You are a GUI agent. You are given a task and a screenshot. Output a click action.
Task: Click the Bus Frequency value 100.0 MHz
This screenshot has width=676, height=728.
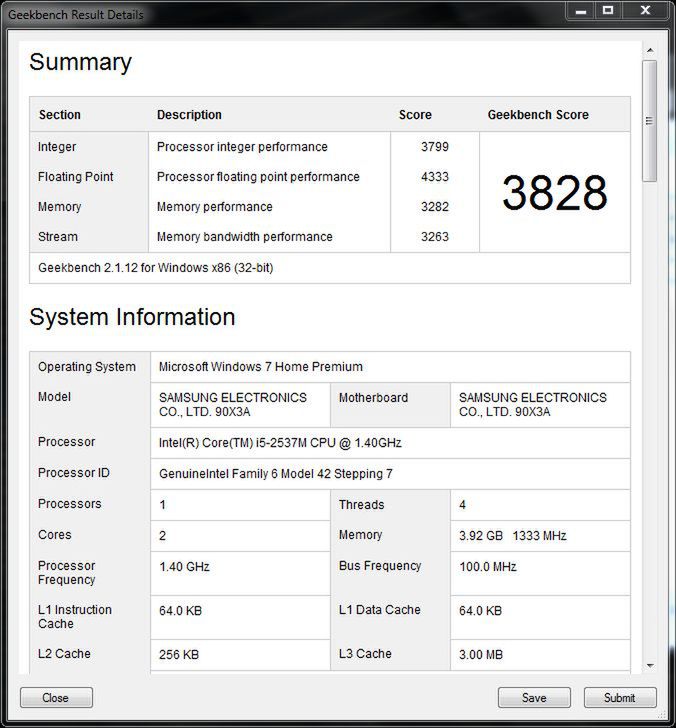(488, 567)
